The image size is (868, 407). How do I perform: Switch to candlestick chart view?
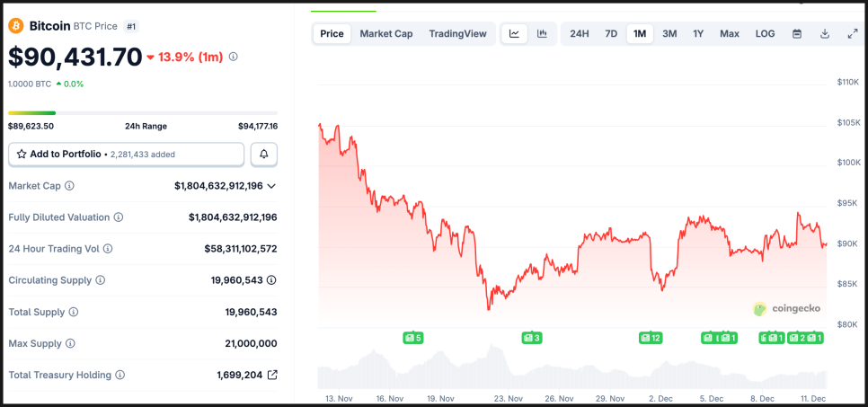542,34
